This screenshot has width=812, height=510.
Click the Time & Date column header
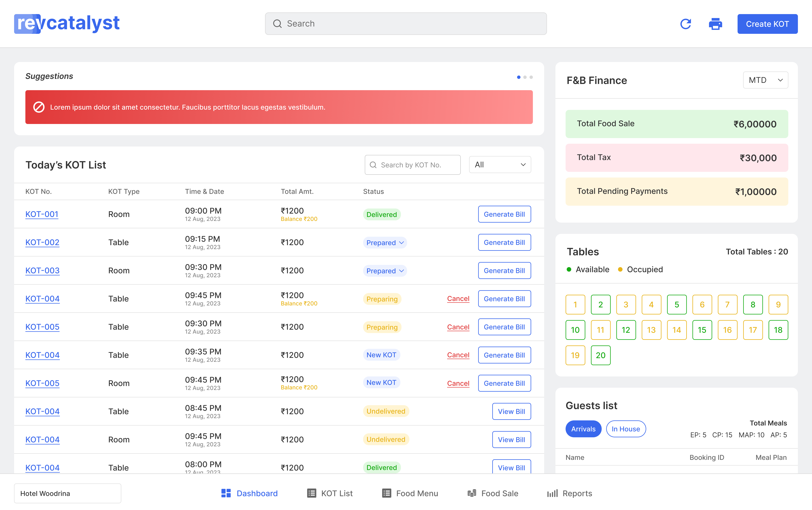click(x=204, y=191)
